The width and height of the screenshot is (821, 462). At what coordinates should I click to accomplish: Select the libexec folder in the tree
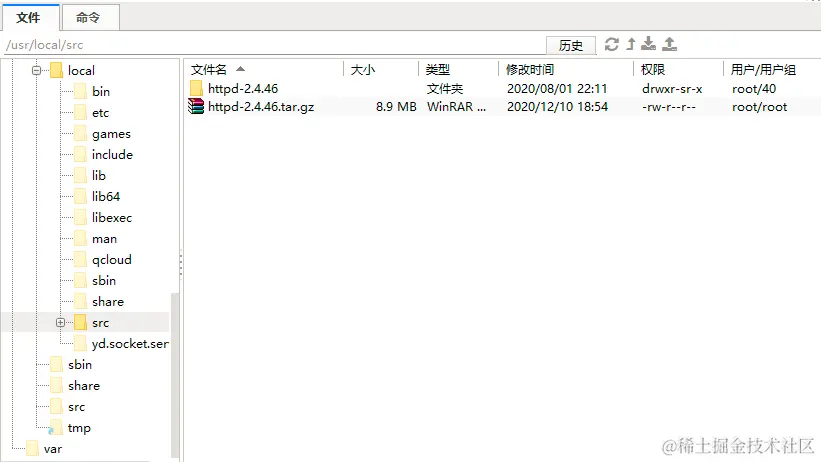(x=112, y=217)
